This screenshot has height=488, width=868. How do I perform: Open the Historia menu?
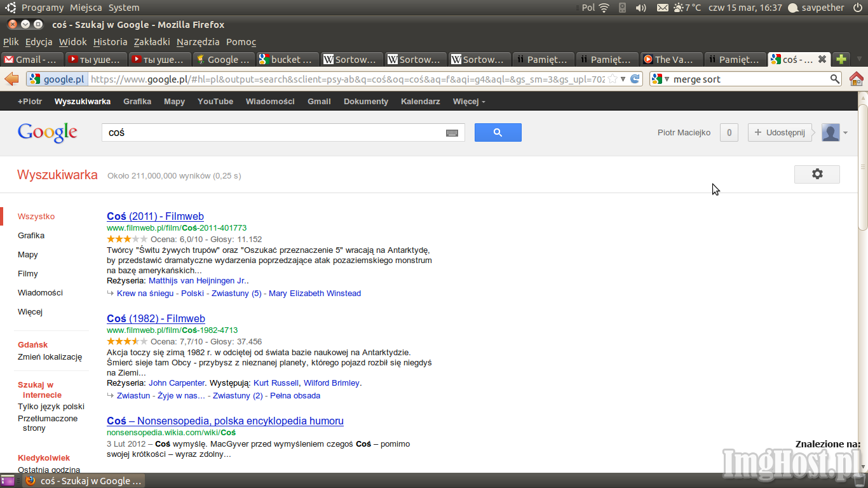point(111,42)
